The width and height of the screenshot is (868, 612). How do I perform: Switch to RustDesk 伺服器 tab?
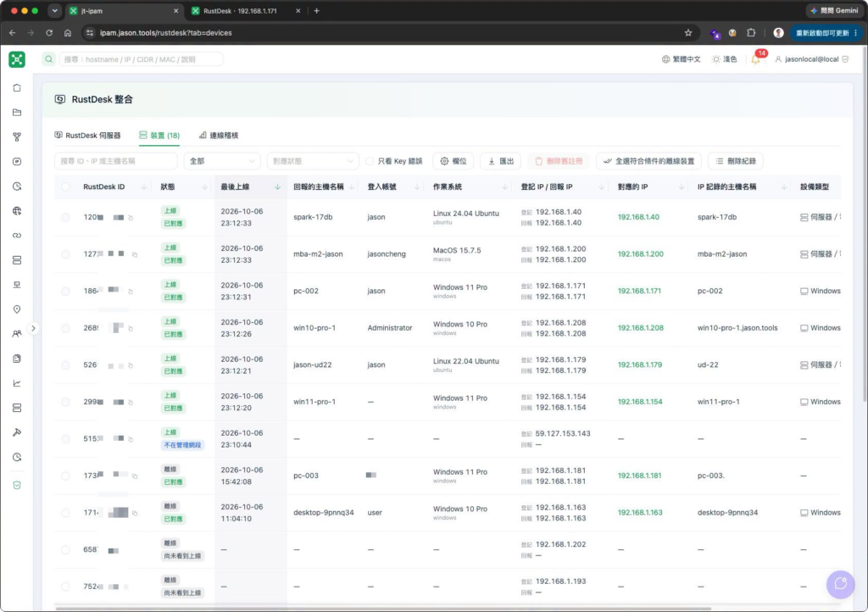87,135
